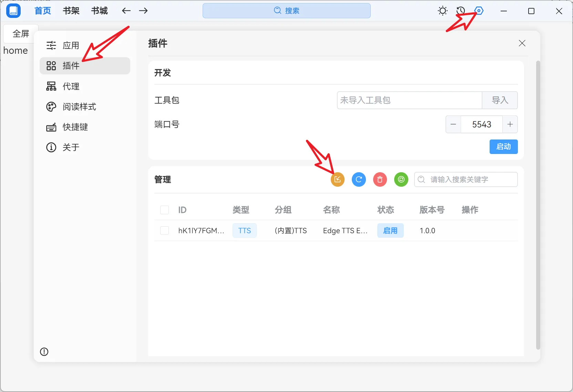This screenshot has width=573, height=392.
Task: Click the 启动 button
Action: [x=503, y=147]
